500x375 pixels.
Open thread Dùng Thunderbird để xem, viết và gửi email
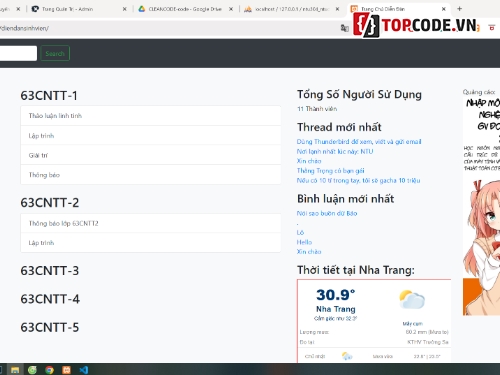point(359,142)
